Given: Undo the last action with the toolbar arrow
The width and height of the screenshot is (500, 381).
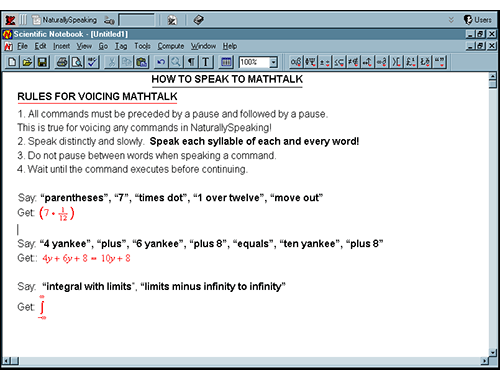Looking at the screenshot, I should [x=161, y=62].
